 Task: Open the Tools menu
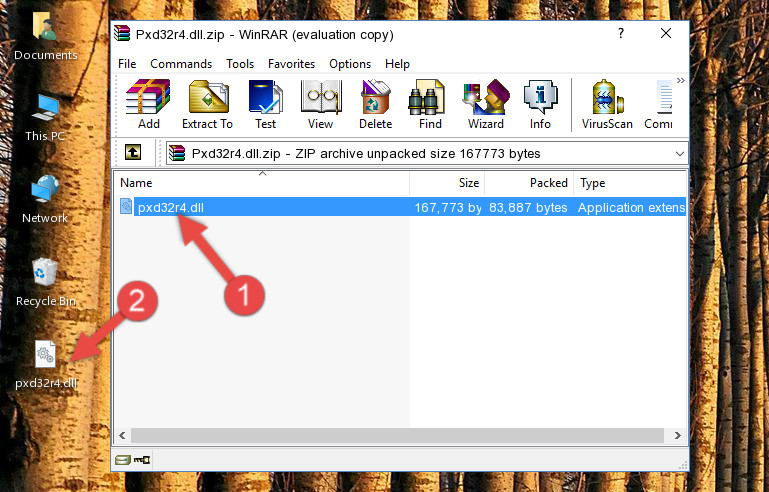coord(240,64)
